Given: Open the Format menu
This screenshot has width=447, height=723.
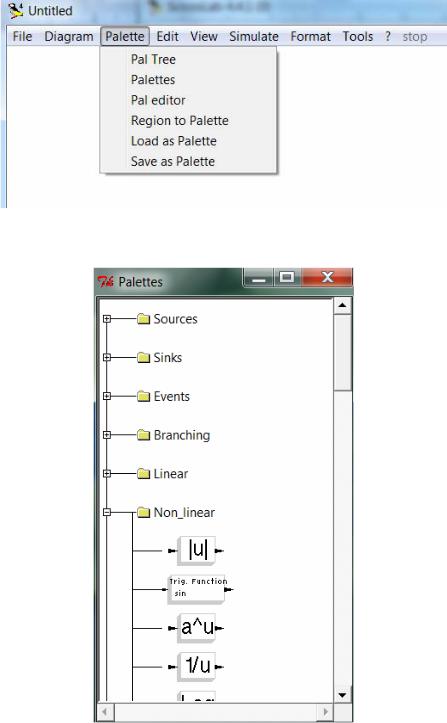Looking at the screenshot, I should pos(310,36).
